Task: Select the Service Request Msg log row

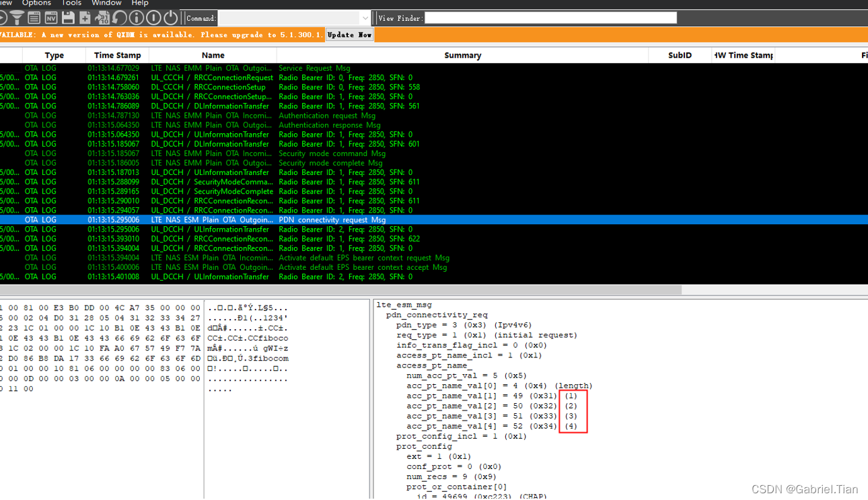Action: click(434, 68)
